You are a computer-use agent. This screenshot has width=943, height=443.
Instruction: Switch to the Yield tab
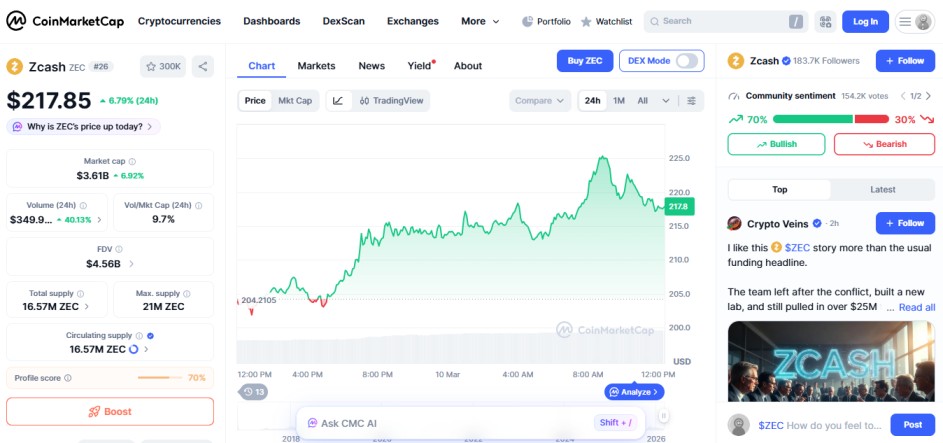(x=420, y=66)
